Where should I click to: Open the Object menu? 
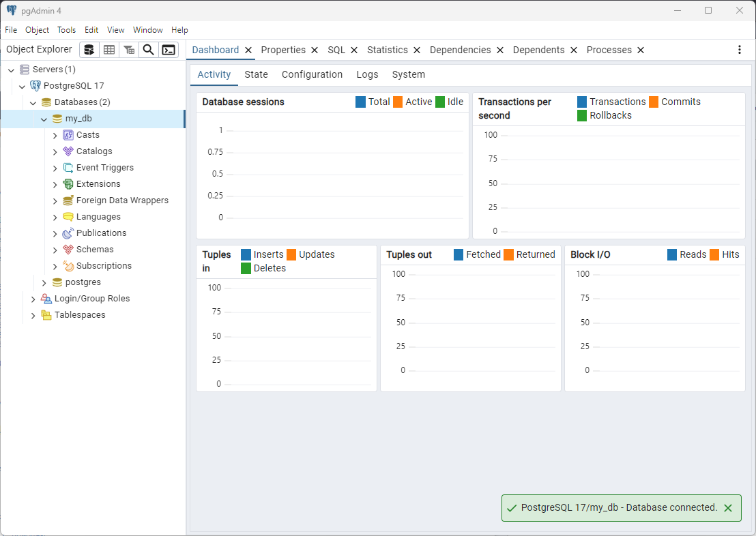pos(37,30)
